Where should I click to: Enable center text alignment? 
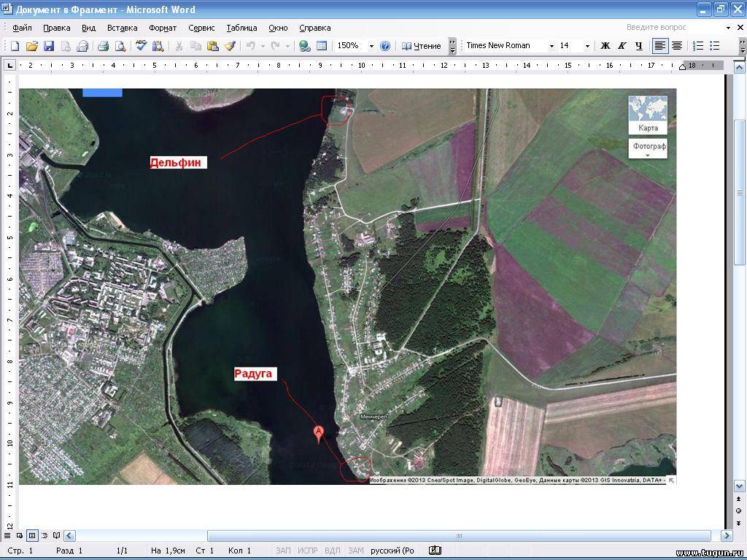(677, 46)
